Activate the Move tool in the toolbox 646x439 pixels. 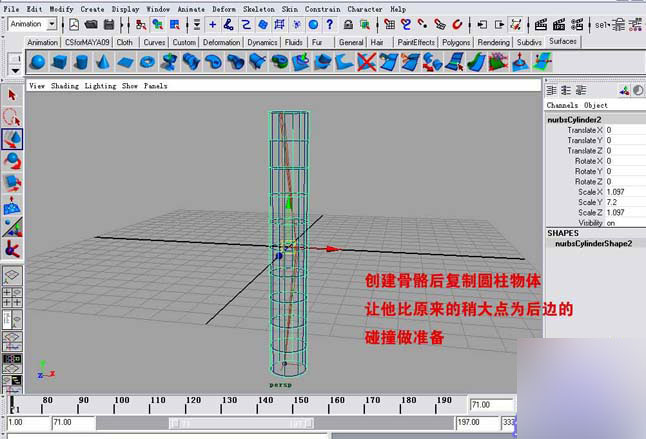click(12, 139)
